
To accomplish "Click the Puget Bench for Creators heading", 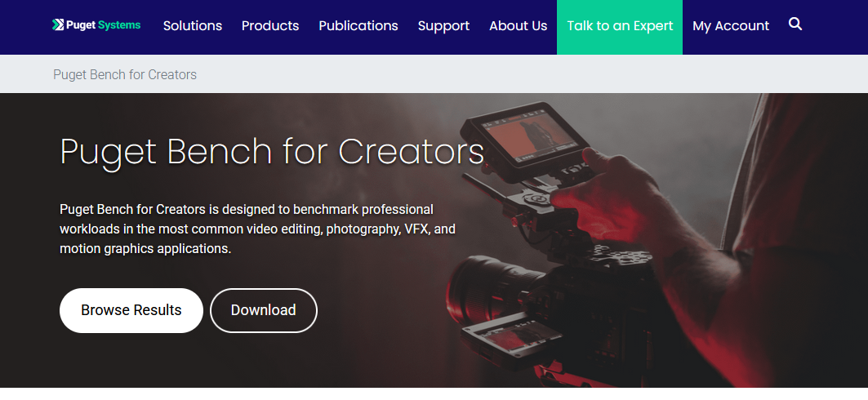I will [272, 152].
